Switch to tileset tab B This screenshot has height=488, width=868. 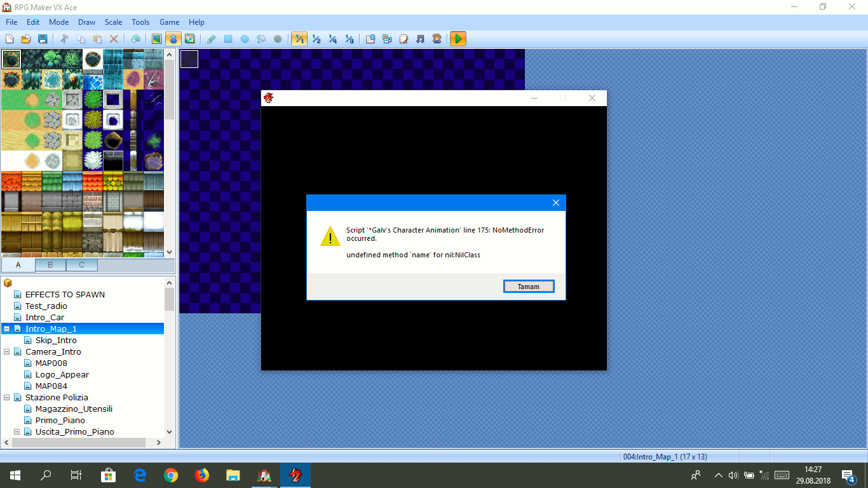50,264
